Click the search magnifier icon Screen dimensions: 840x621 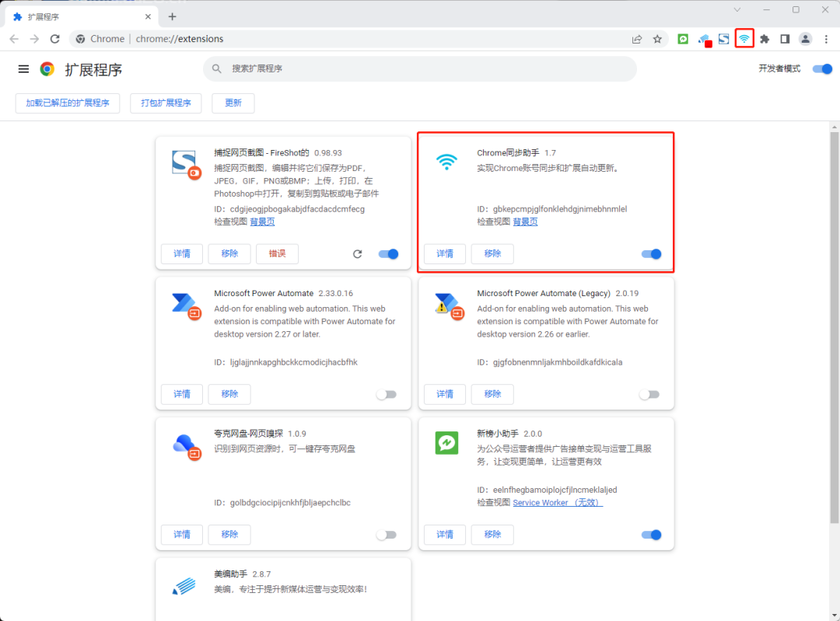coord(216,68)
